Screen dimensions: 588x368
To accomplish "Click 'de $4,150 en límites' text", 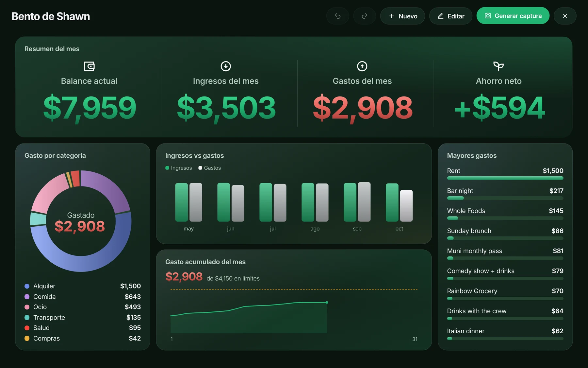I will click(x=233, y=278).
